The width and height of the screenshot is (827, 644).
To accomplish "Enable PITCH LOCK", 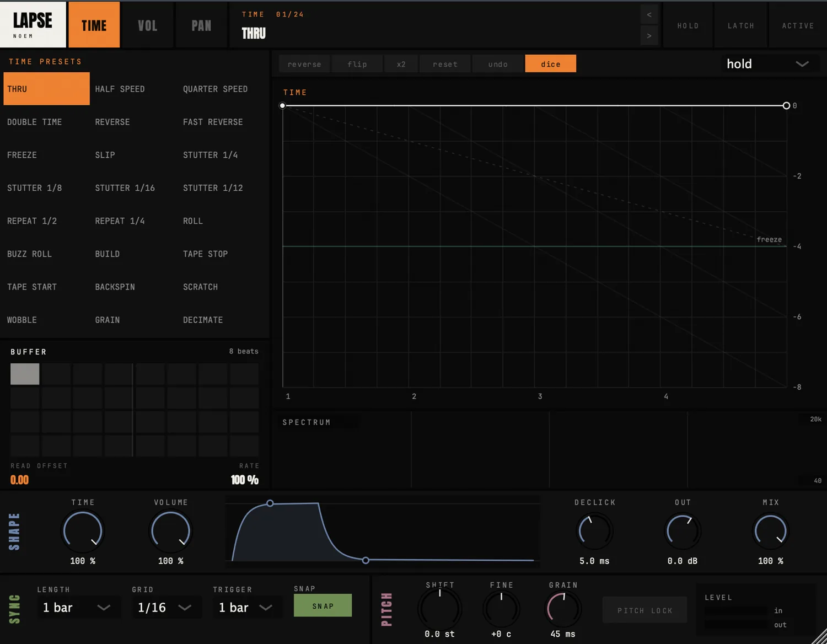I will (x=645, y=610).
